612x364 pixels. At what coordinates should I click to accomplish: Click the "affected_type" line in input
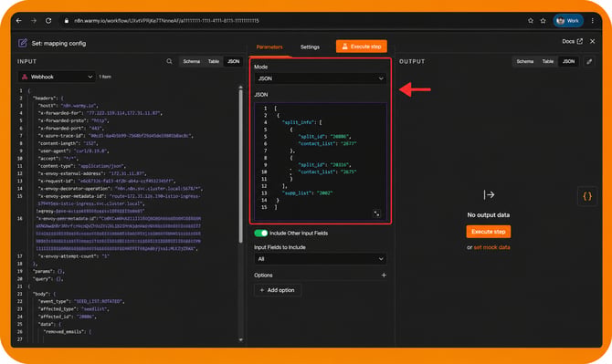click(74, 309)
